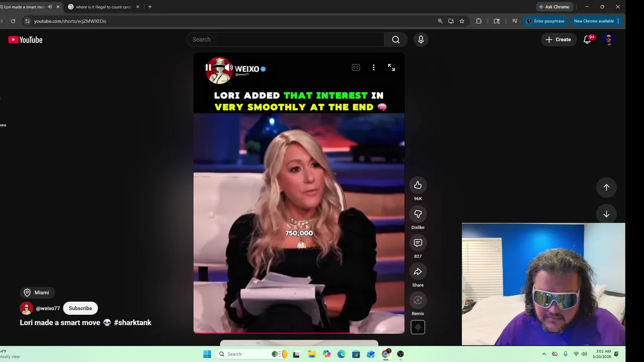644x362 pixels.
Task: Like the Short with thumbs up
Action: [x=418, y=186]
